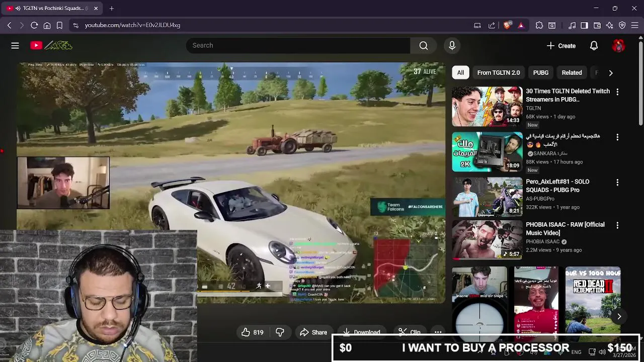Image resolution: width=644 pixels, height=362 pixels.
Task: Open options for PHOBIA ISAAC video
Action: (617, 226)
